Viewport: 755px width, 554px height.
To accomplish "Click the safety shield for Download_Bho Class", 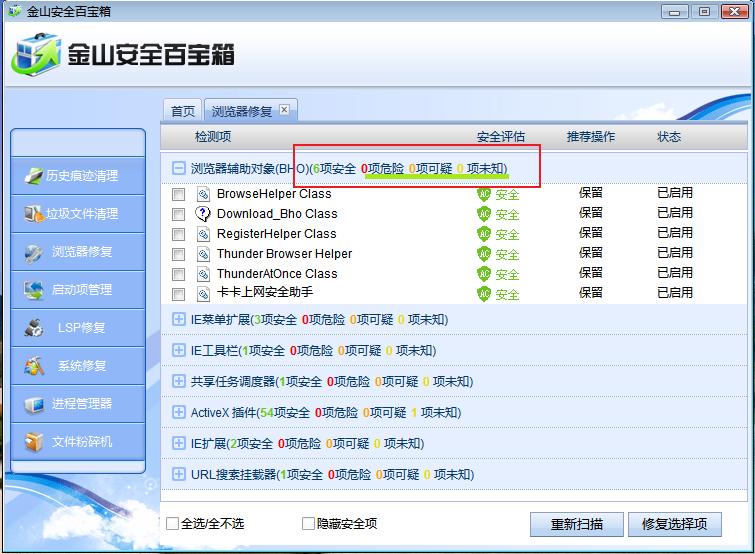I will (483, 214).
